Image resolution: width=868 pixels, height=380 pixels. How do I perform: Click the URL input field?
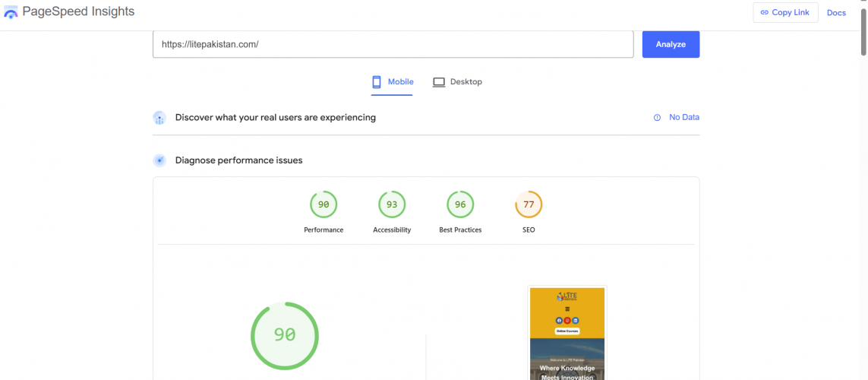tap(393, 44)
